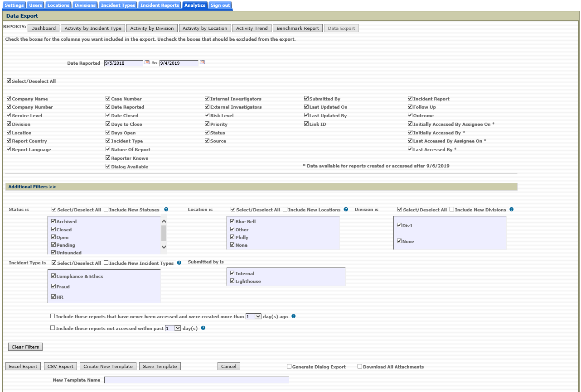The height and width of the screenshot is (392, 581).
Task: Click Create New Template button
Action: tap(108, 366)
